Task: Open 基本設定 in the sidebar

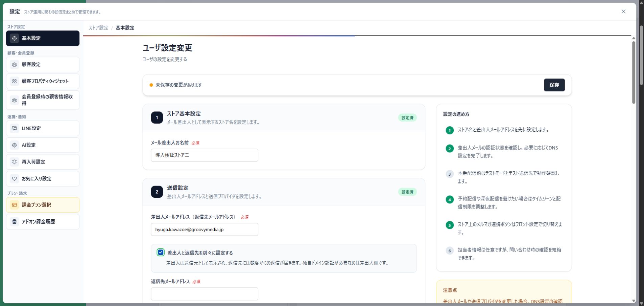Action: [43, 38]
